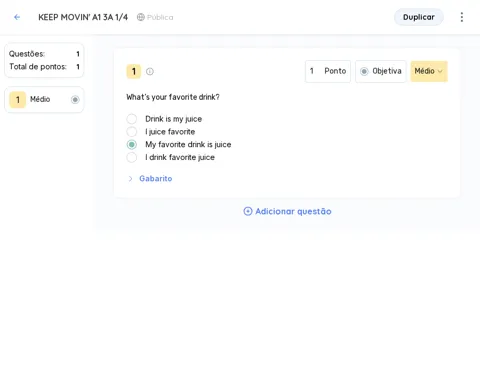The width and height of the screenshot is (480, 384).
Task: Click the objective type icon in the sidebar question card
Action: pos(75,99)
